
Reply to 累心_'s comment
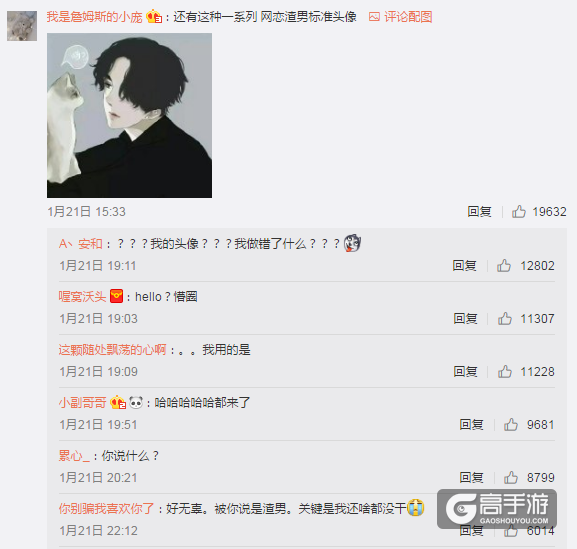click(x=471, y=478)
